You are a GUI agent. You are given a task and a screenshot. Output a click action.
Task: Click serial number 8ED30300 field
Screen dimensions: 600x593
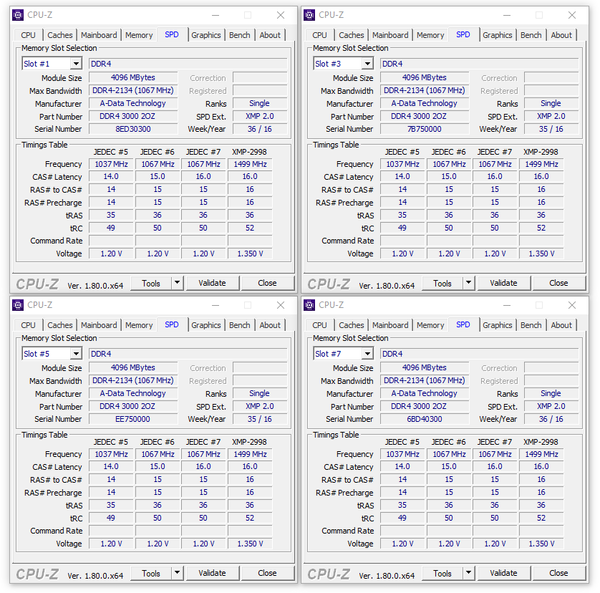pos(133,129)
